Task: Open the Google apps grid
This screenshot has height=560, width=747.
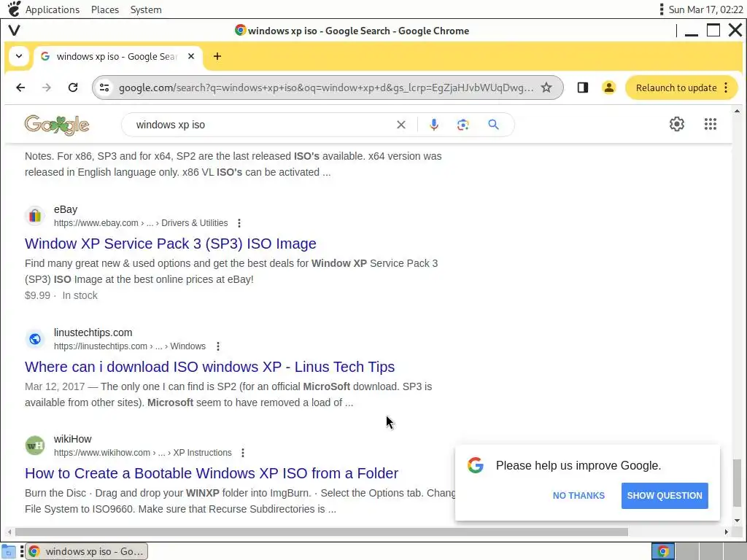Action: (711, 124)
